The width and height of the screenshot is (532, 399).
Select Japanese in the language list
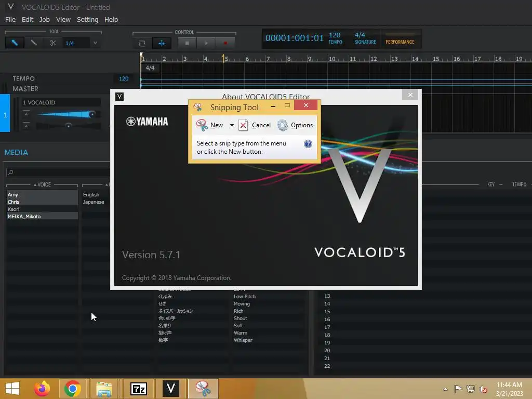tap(94, 202)
